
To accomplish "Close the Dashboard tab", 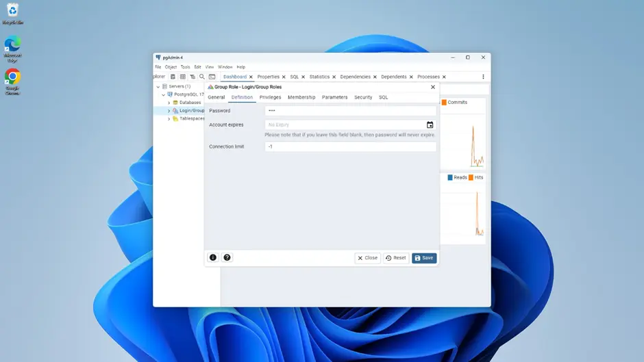I will point(251,77).
